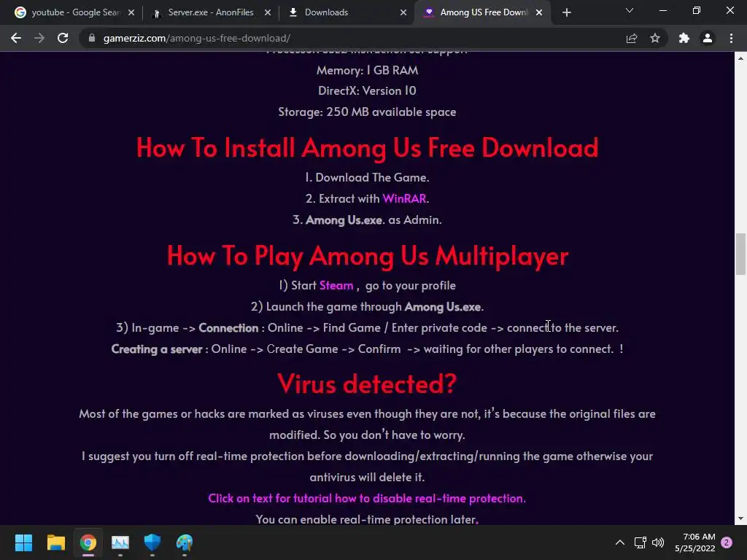Reload the current page
This screenshot has height=560, width=747.
(63, 38)
